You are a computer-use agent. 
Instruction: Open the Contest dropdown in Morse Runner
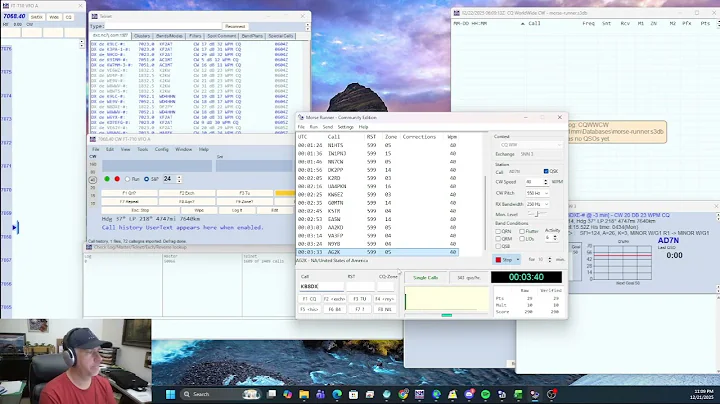[x=529, y=145]
